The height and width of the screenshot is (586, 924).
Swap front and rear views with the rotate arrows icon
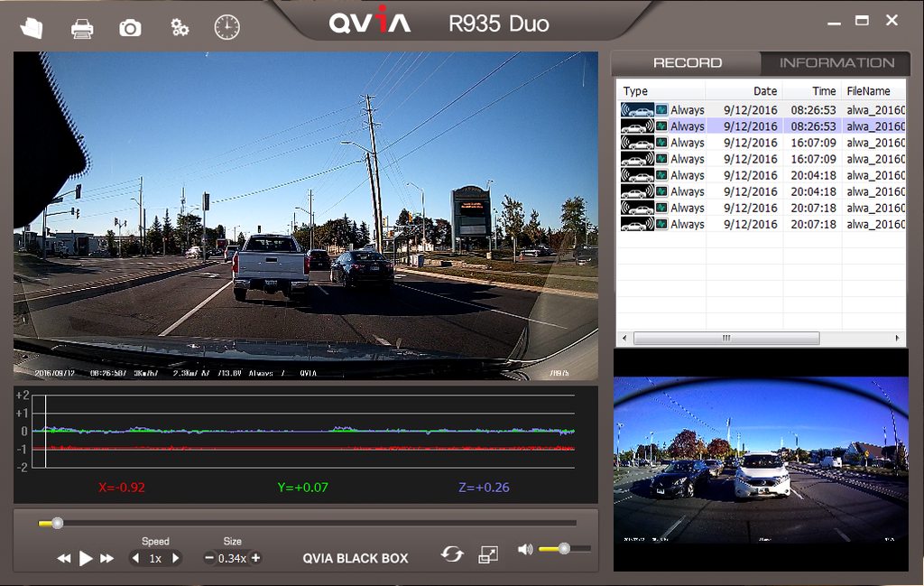[x=451, y=553]
